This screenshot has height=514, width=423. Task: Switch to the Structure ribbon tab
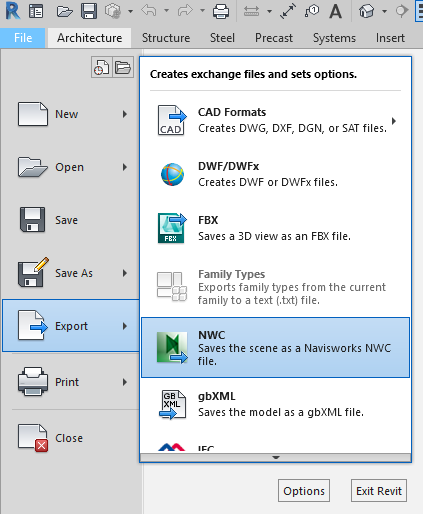(166, 38)
